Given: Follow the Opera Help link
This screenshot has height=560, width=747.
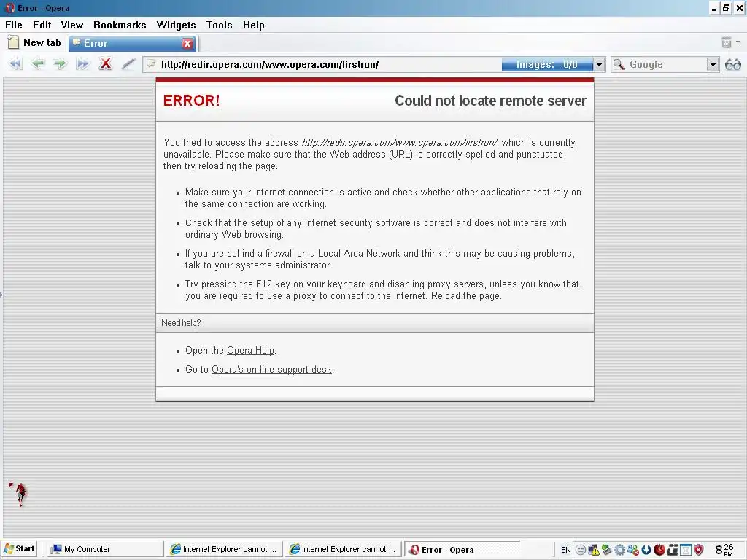Looking at the screenshot, I should [x=251, y=351].
